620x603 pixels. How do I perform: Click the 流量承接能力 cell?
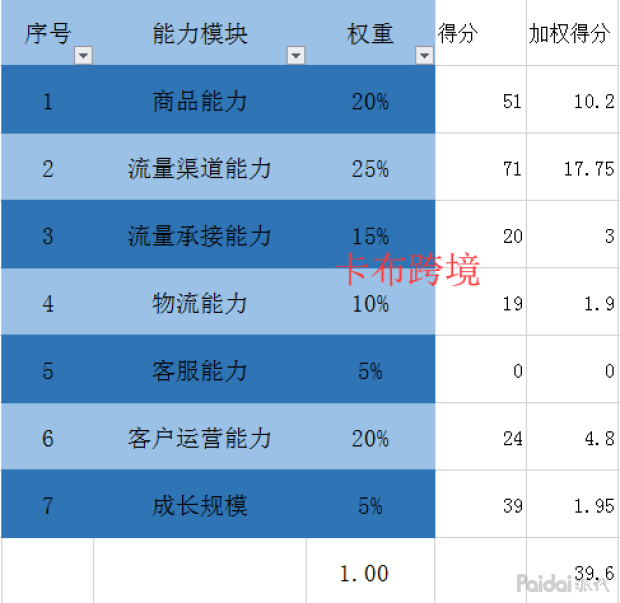point(200,236)
